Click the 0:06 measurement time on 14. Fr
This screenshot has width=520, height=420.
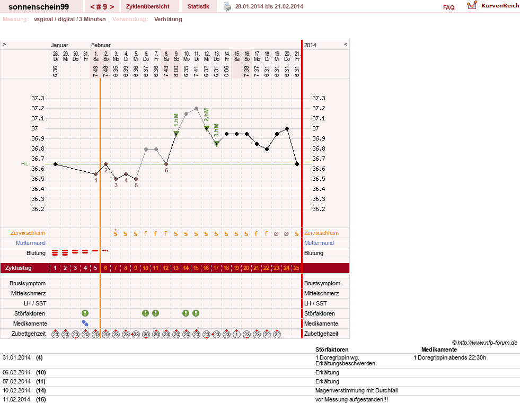[226, 71]
